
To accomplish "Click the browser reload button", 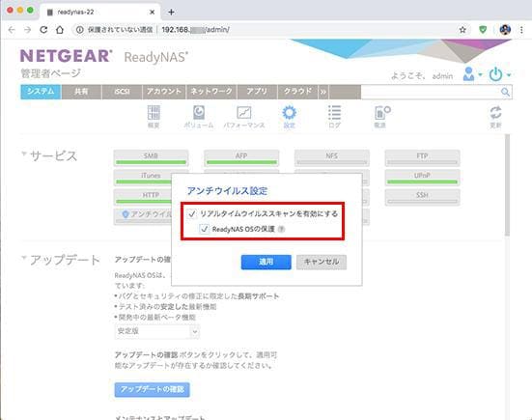I will 43,30.
